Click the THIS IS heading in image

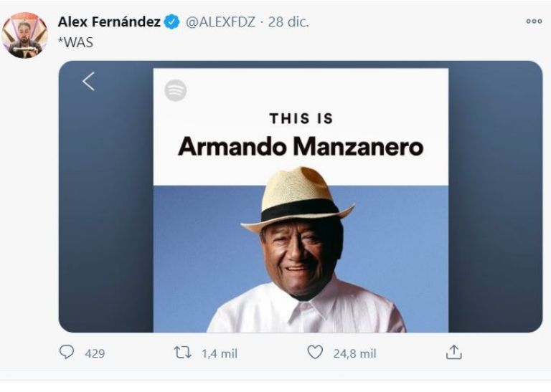(301, 119)
